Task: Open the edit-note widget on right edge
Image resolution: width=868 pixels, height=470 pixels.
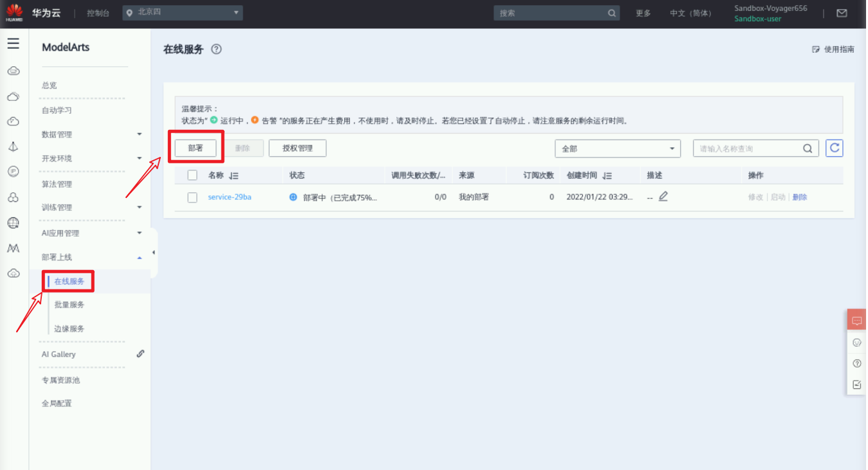Action: coord(856,384)
